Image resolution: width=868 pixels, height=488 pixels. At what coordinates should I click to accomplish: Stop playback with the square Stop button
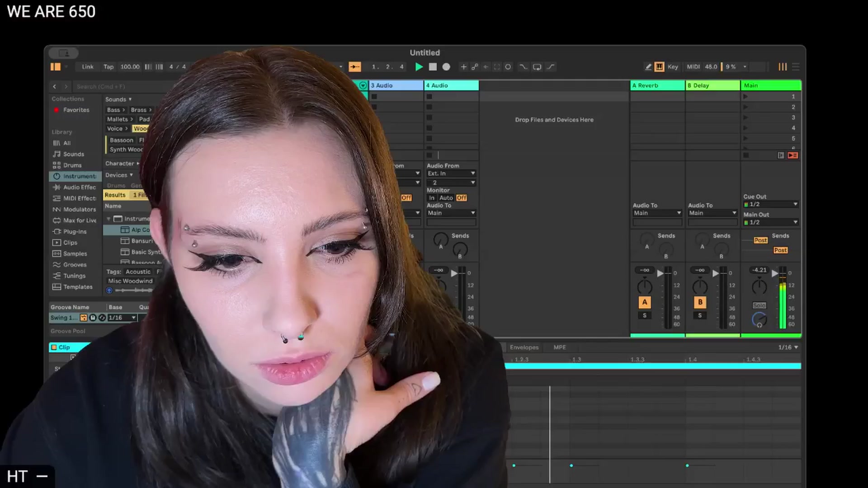(433, 67)
